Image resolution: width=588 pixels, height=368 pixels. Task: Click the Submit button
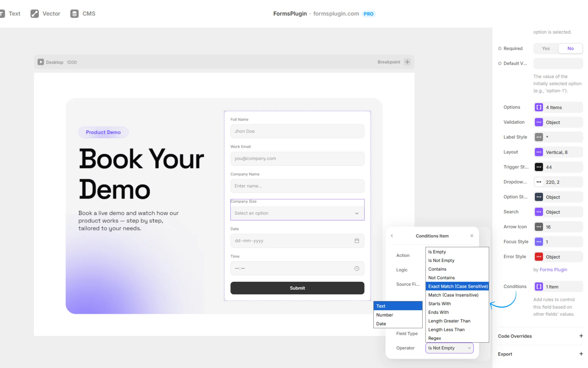tap(297, 288)
